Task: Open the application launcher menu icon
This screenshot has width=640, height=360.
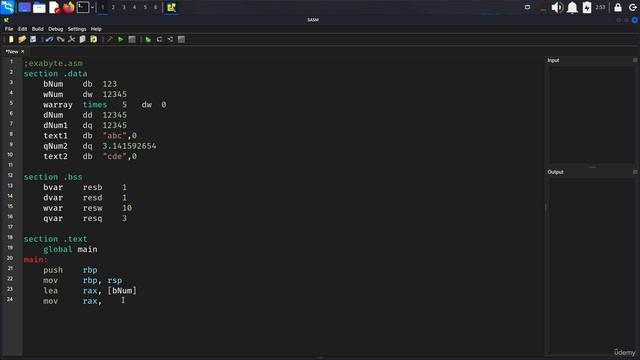Action: 8,7
